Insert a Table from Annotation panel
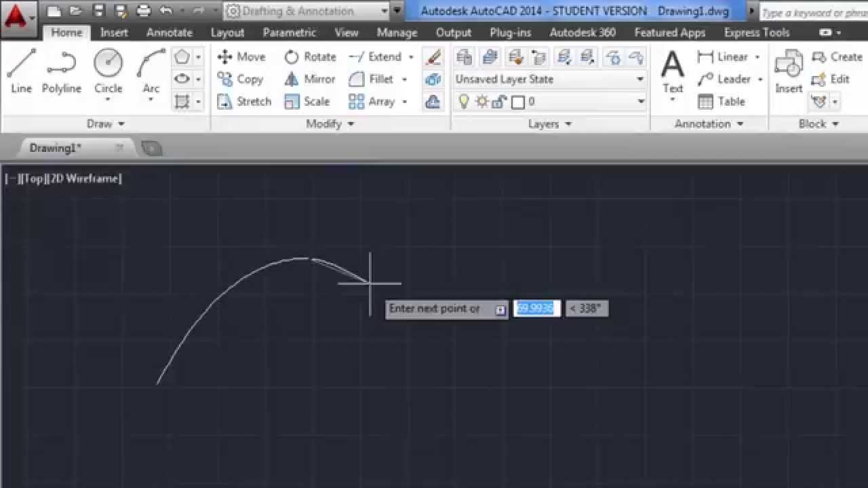 pyautogui.click(x=722, y=102)
